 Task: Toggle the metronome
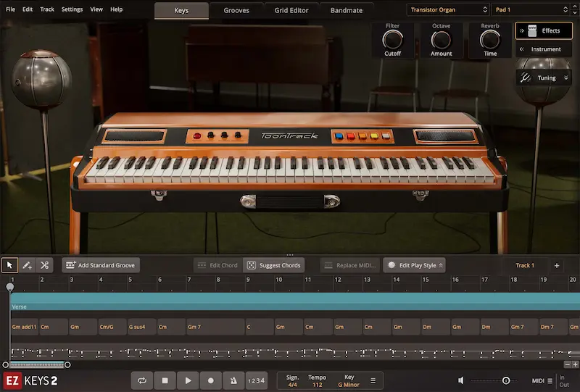pyautogui.click(x=233, y=380)
